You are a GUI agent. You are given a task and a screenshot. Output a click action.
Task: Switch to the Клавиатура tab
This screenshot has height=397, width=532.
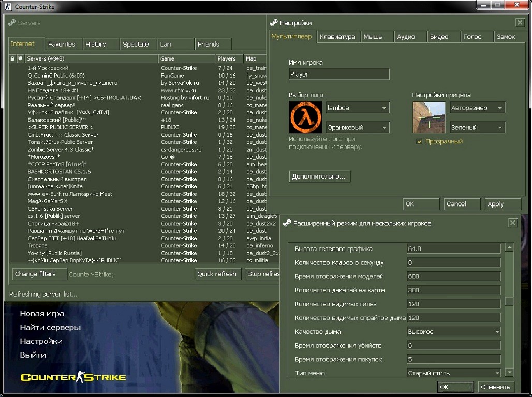[337, 37]
